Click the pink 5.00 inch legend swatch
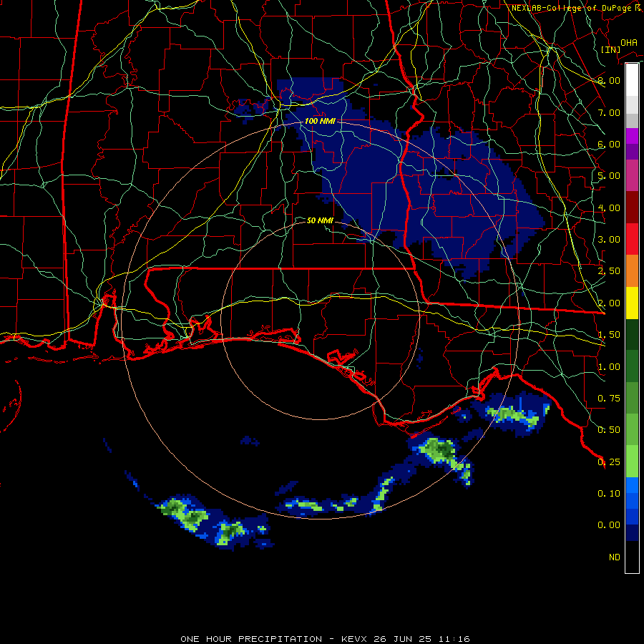Image resolution: width=644 pixels, height=644 pixels. pyautogui.click(x=632, y=175)
